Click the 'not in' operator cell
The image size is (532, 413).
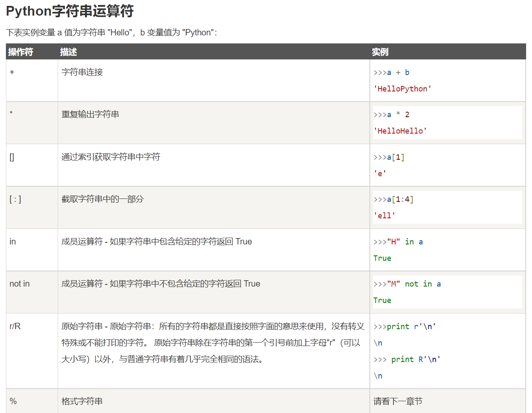pos(32,292)
